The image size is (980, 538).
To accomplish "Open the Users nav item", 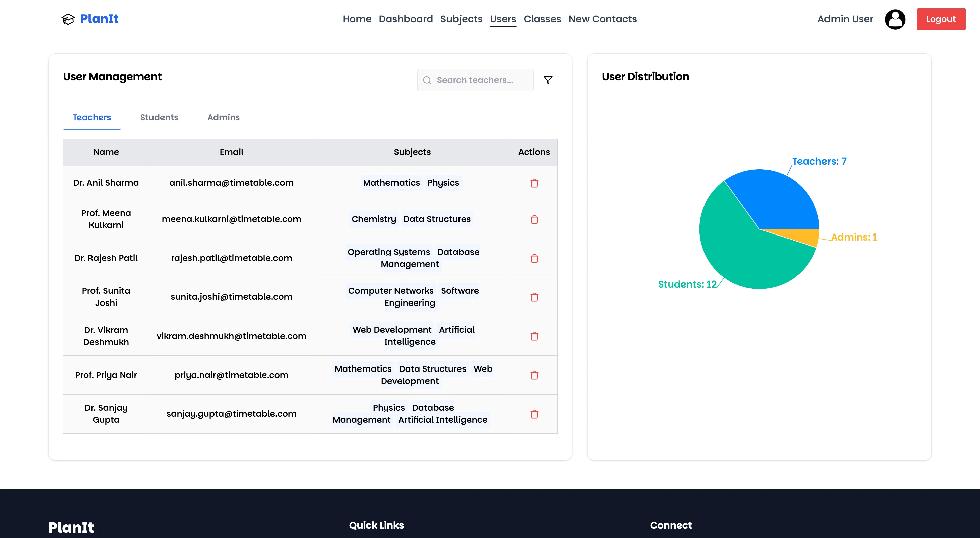I will point(502,19).
